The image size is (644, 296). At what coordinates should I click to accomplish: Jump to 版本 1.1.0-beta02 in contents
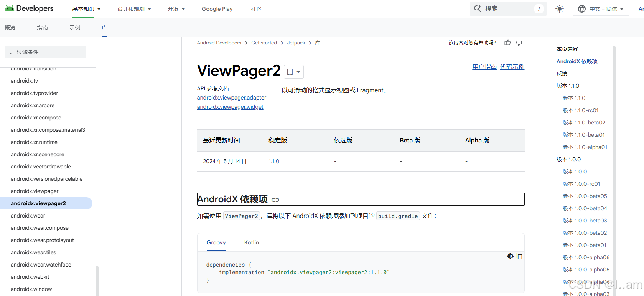584,123
